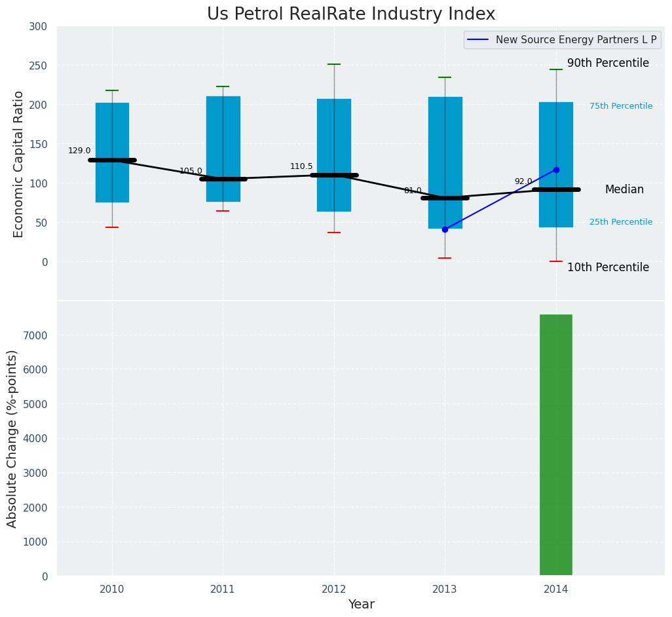Click the Absolute Change (%-points) axis label

point(12,438)
